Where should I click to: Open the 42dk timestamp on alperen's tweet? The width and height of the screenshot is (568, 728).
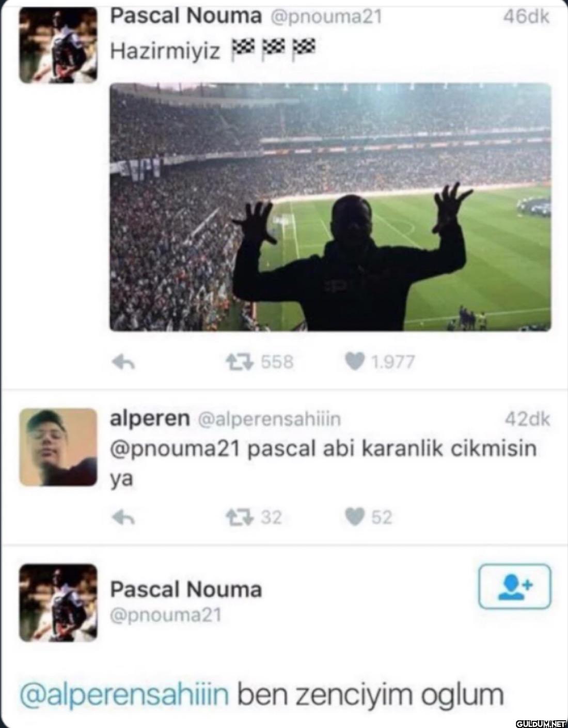[527, 419]
